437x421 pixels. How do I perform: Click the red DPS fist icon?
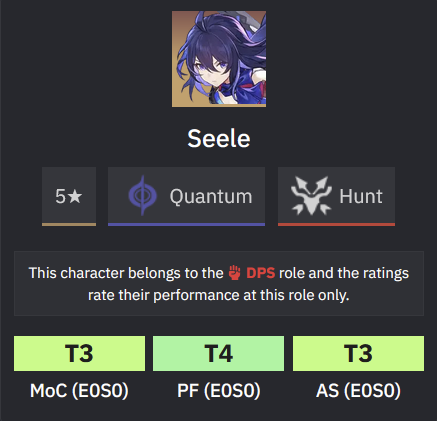tap(235, 273)
